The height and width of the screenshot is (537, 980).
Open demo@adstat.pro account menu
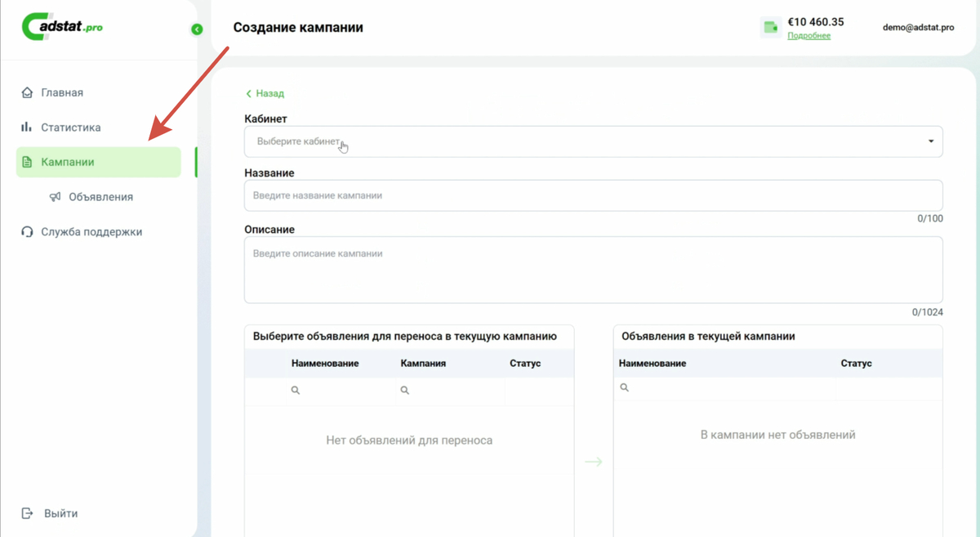pyautogui.click(x=918, y=28)
